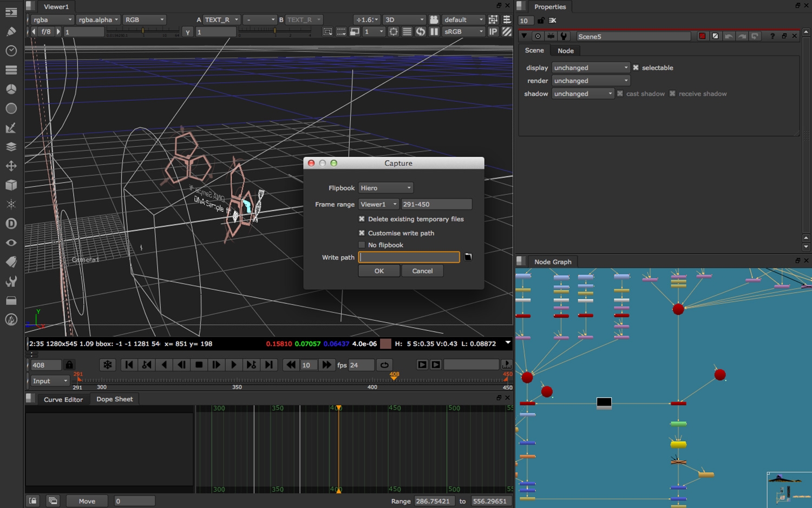Click Cancel in Capture dialog

[x=422, y=271]
